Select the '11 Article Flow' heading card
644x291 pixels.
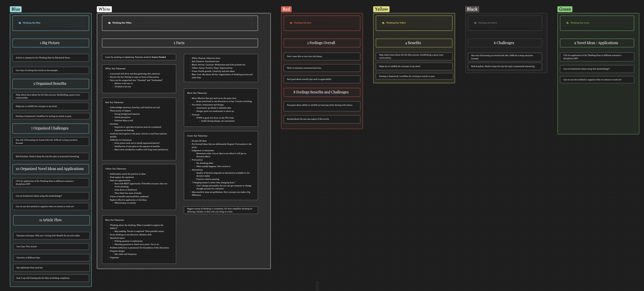point(51,220)
